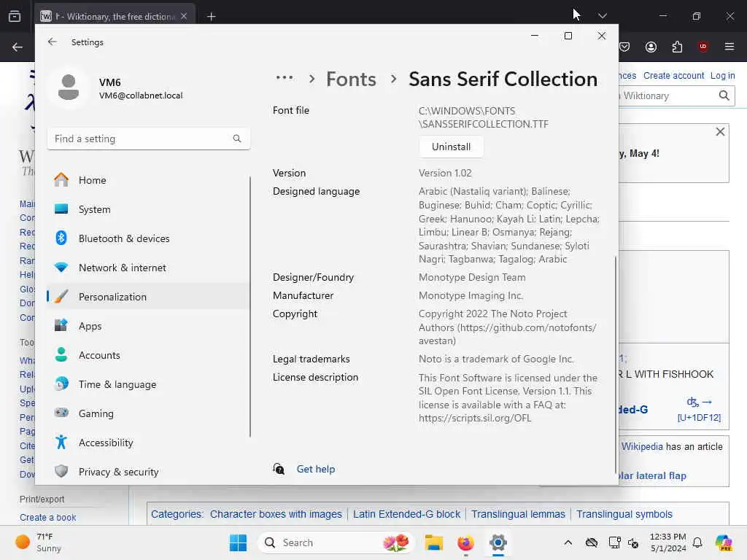
Task: Open a new browser tab
Action: click(x=211, y=17)
